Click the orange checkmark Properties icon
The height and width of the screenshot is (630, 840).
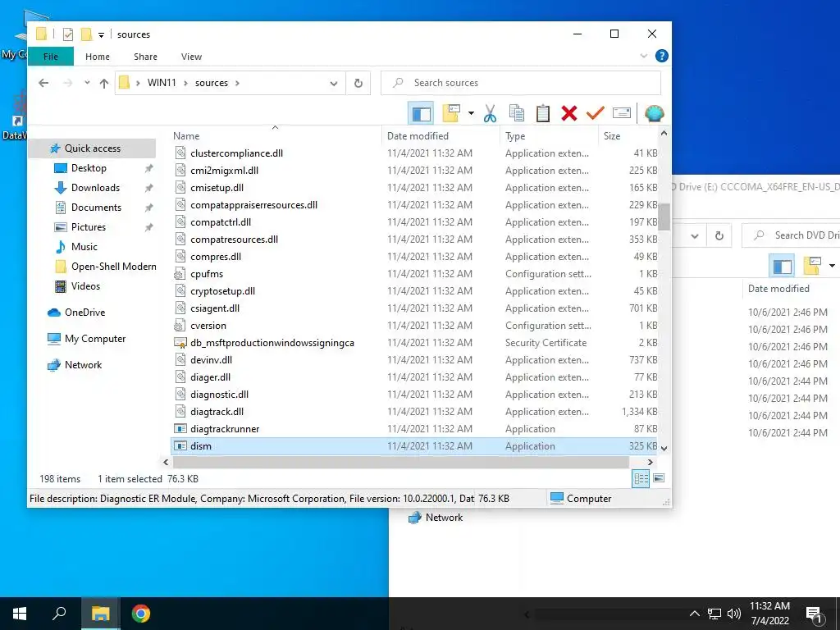[595, 113]
